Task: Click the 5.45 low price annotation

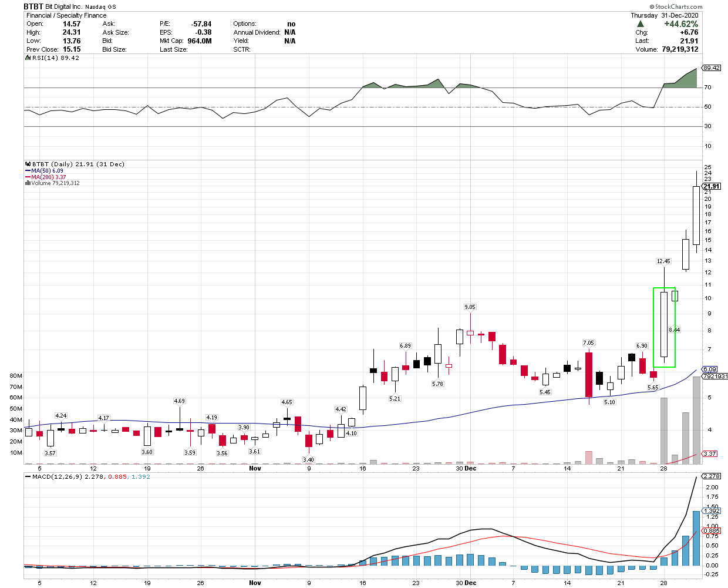Action: pos(545,392)
